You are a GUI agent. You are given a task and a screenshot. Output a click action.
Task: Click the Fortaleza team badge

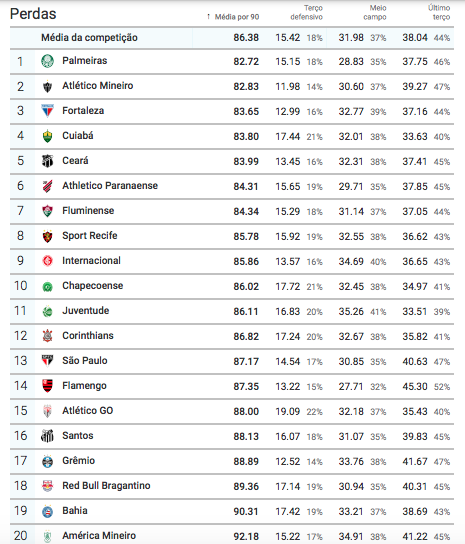coord(48,111)
